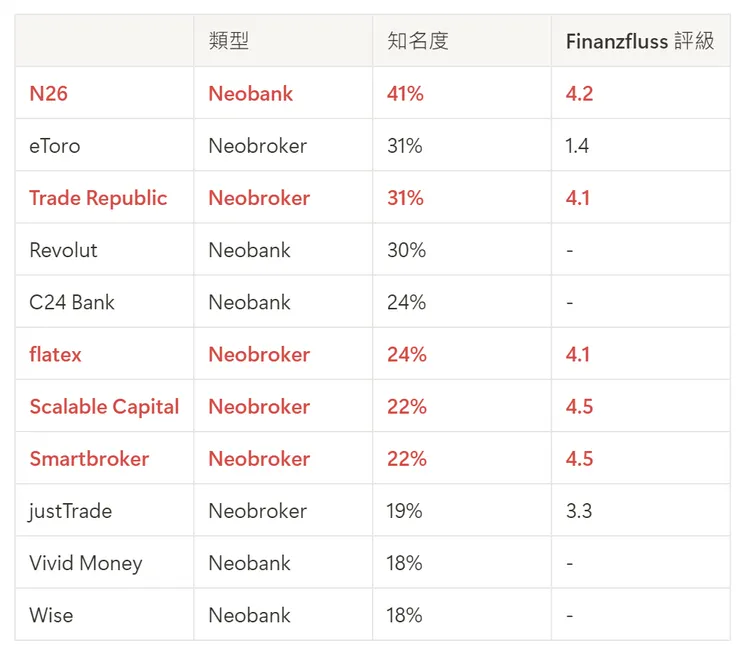Screen dimensions: 740x647
Task: Select eToro's 1.4 rating cell
Action: click(577, 146)
